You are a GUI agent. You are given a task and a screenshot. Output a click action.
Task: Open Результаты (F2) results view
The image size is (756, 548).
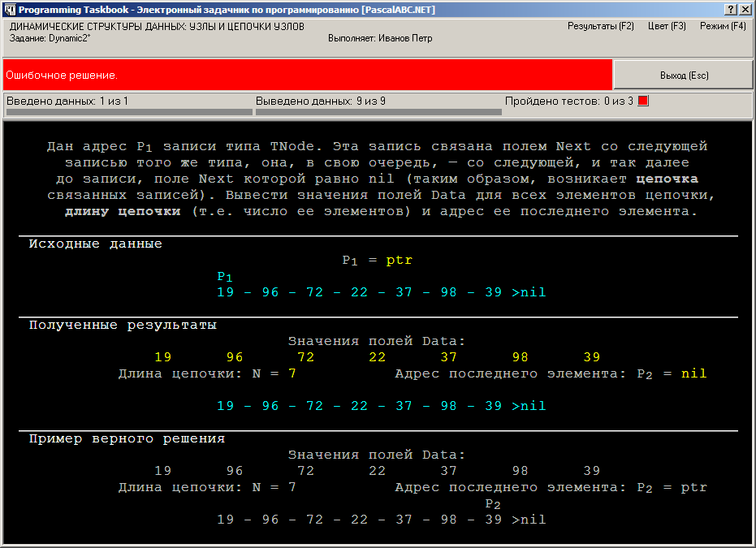tap(601, 26)
